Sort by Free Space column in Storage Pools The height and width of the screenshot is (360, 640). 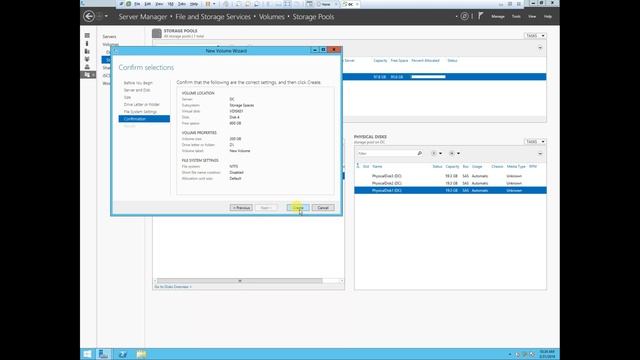[x=399, y=60]
